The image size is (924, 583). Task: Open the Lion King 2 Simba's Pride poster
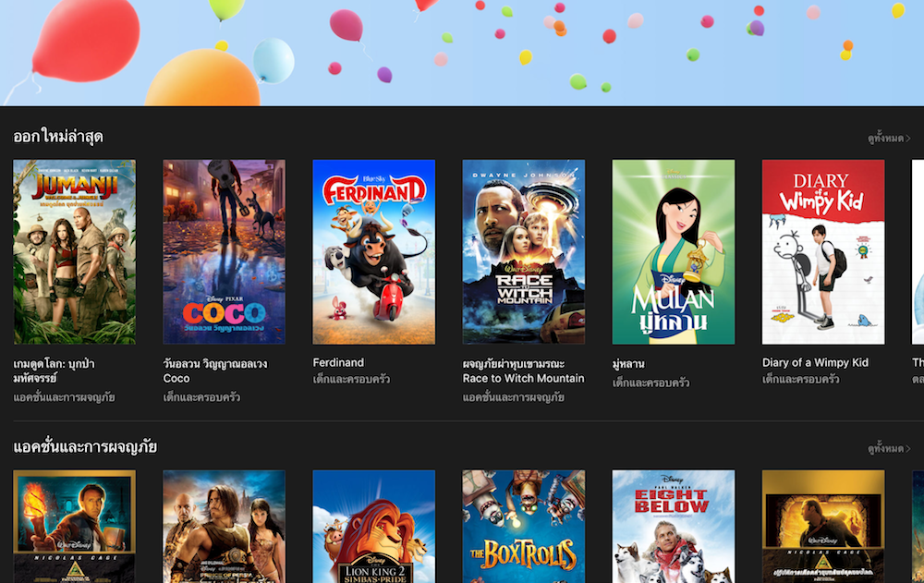373,526
